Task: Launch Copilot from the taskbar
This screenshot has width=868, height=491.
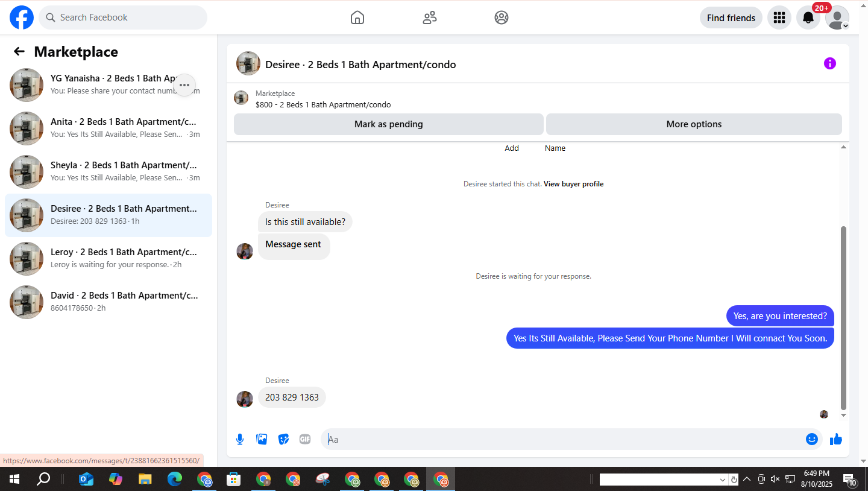Action: (116, 480)
